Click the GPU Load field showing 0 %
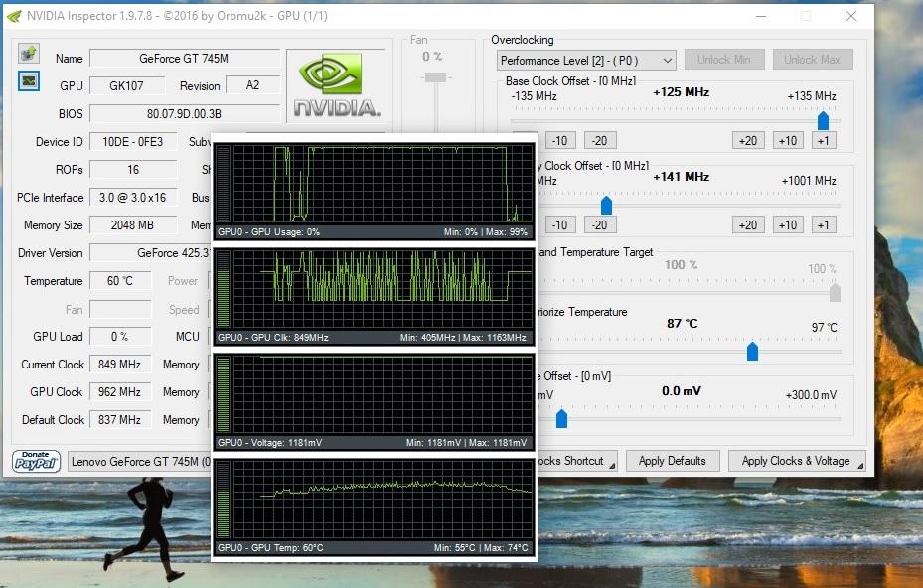The height and width of the screenshot is (588, 923). point(120,336)
